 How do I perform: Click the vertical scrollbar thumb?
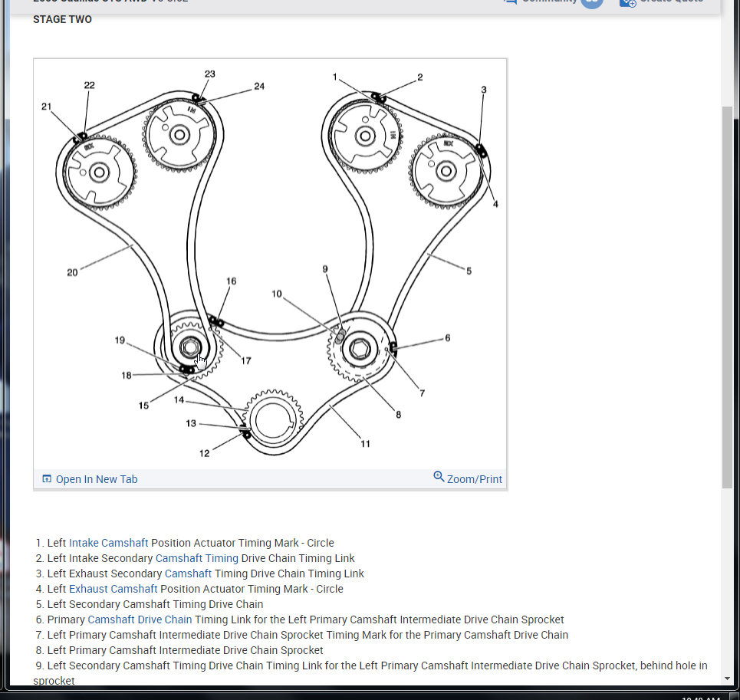(727, 297)
